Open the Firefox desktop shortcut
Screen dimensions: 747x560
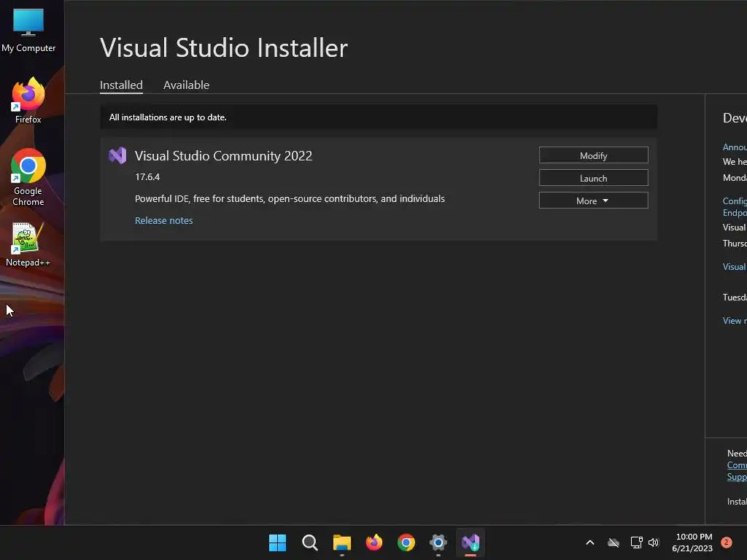(28, 101)
